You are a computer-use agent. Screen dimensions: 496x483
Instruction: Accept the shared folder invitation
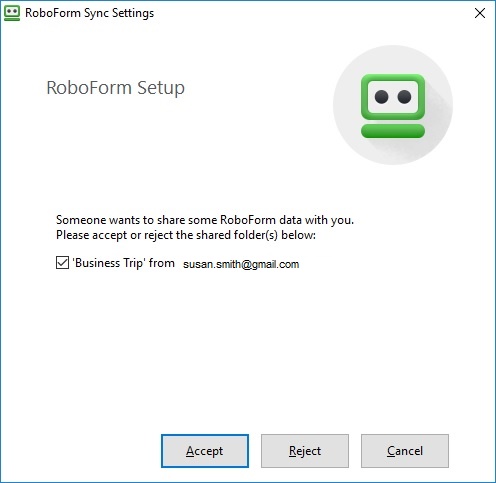tap(205, 451)
